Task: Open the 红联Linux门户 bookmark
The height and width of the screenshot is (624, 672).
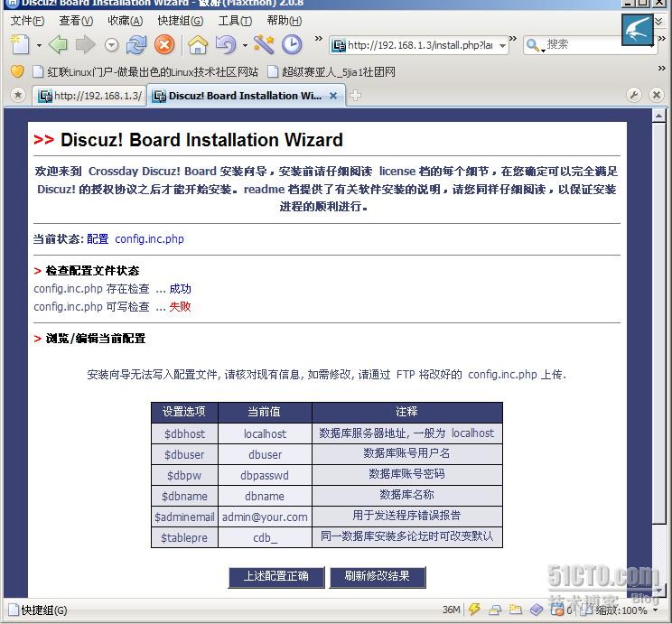Action: (145, 71)
